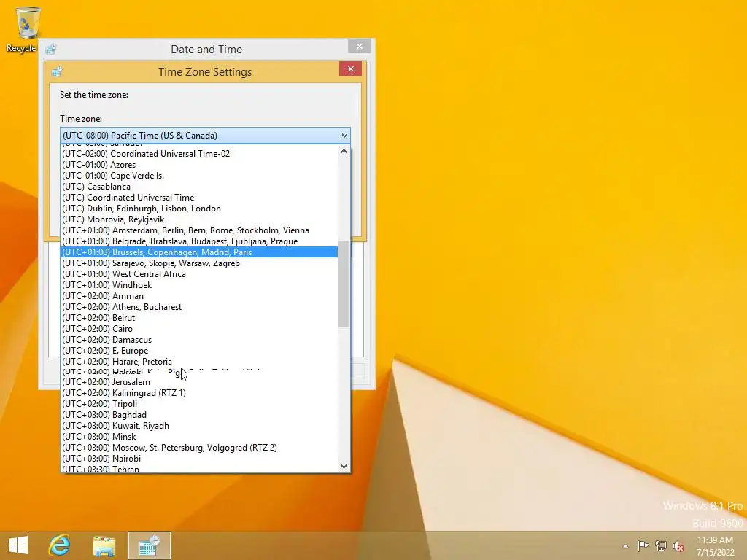Screen dimensions: 747x560
Task: Select (UTC+03:00) Baghdad
Action: [199, 415]
